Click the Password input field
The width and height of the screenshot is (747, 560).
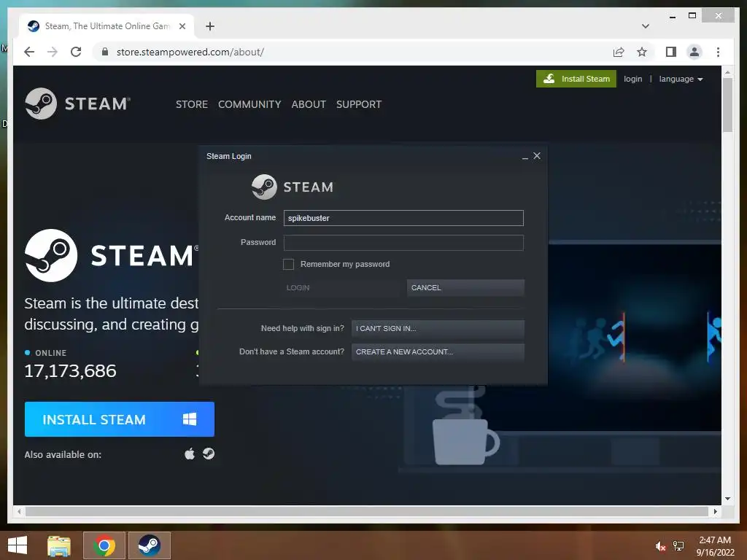click(x=403, y=243)
